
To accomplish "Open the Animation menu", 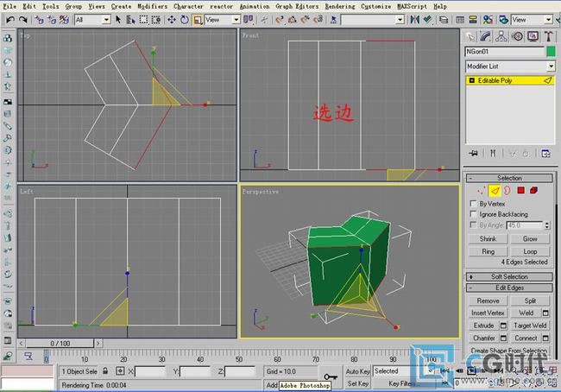I will (254, 6).
